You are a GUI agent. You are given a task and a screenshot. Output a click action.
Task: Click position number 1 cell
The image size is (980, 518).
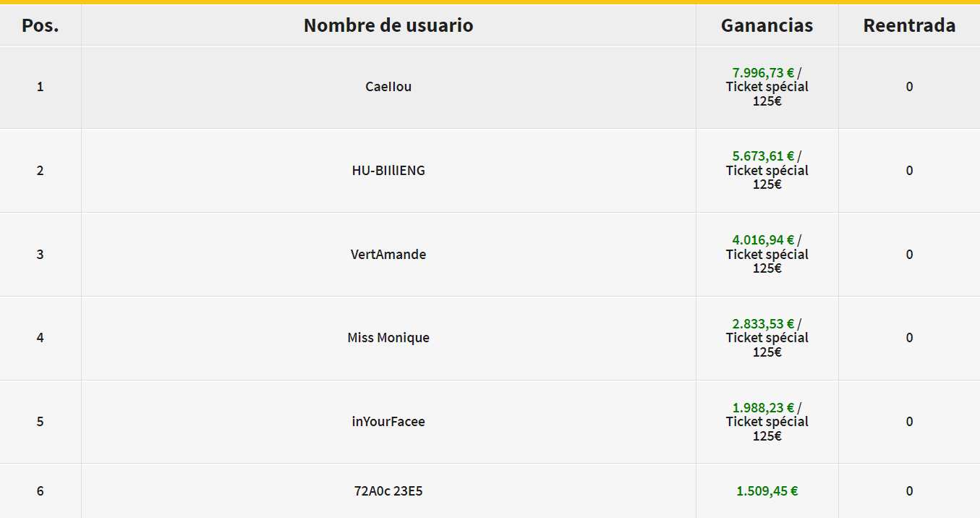(41, 87)
